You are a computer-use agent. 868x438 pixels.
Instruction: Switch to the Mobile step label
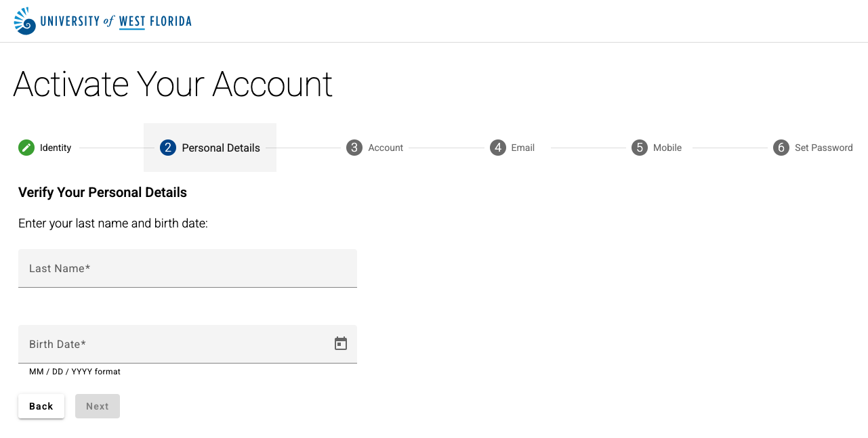click(x=667, y=148)
